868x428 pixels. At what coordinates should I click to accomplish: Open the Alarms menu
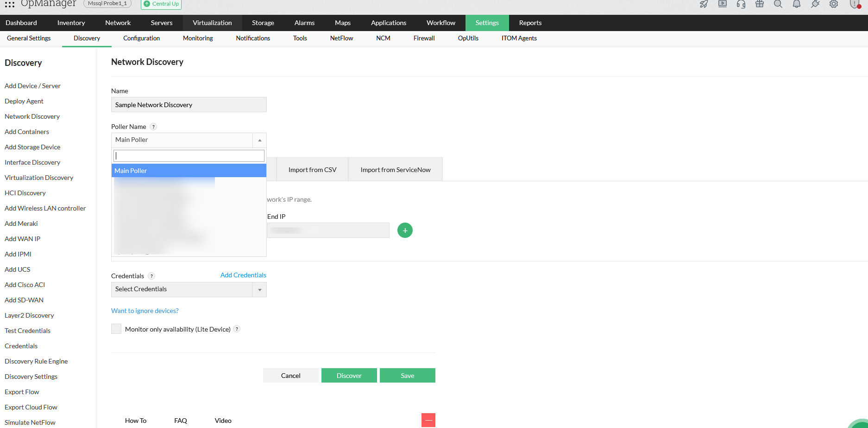click(x=305, y=23)
